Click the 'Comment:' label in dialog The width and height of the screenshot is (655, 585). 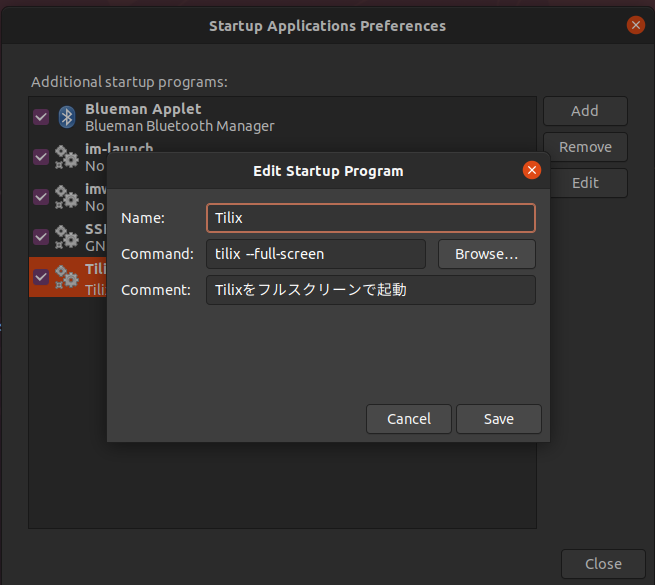(156, 290)
